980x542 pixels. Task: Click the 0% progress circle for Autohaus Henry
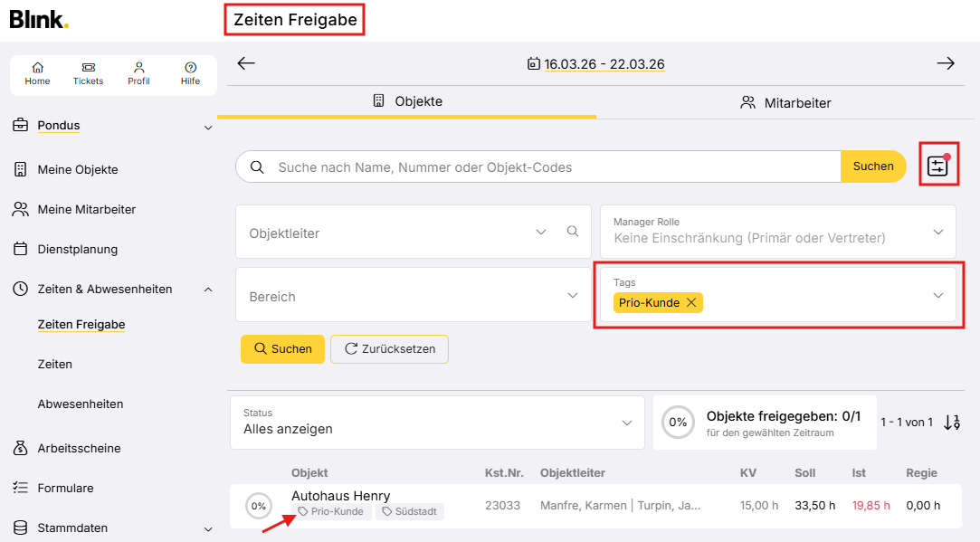click(259, 506)
